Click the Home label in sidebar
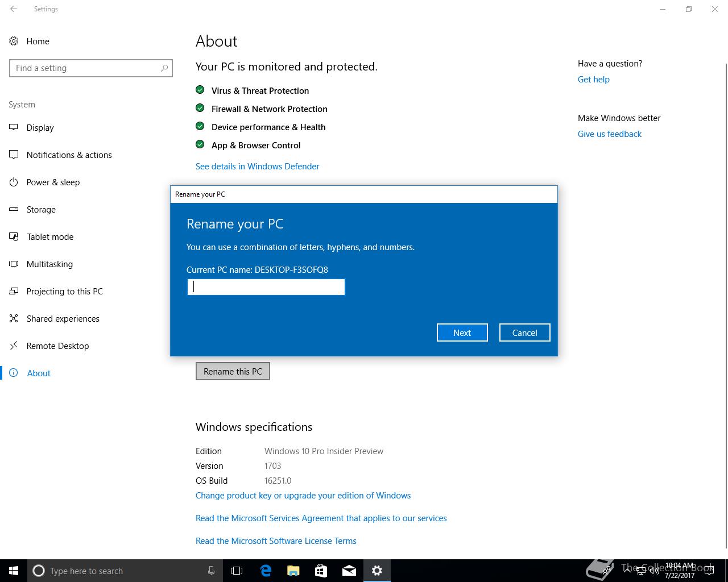This screenshot has height=582, width=728. tap(38, 41)
